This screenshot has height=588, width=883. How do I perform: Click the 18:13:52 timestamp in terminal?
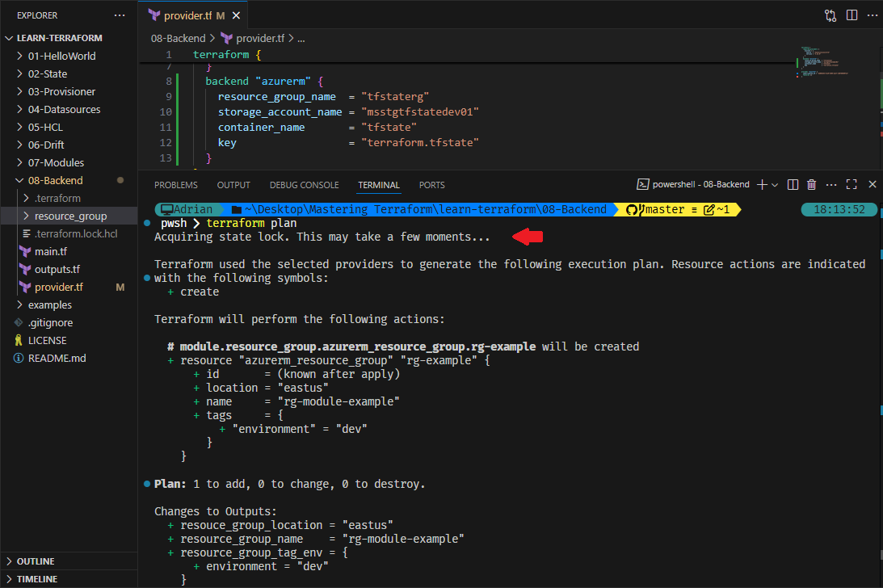point(839,209)
